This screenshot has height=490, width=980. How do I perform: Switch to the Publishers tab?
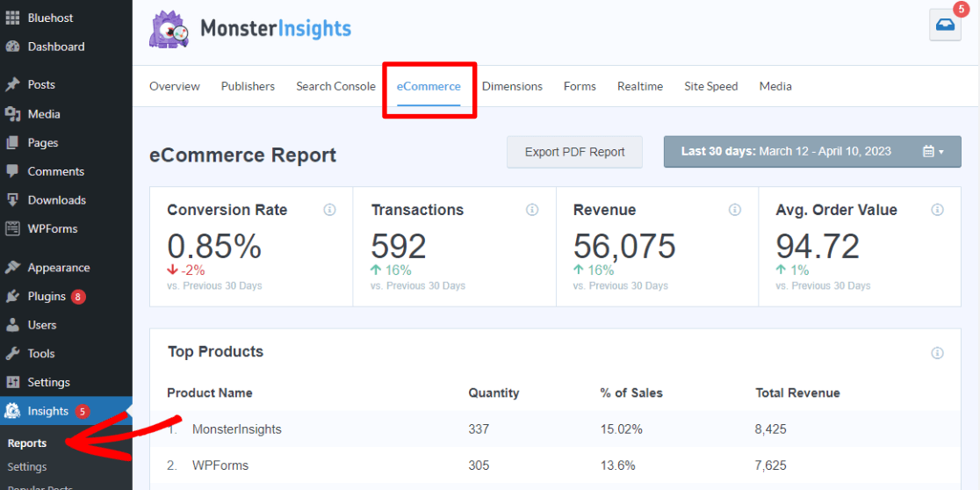249,86
